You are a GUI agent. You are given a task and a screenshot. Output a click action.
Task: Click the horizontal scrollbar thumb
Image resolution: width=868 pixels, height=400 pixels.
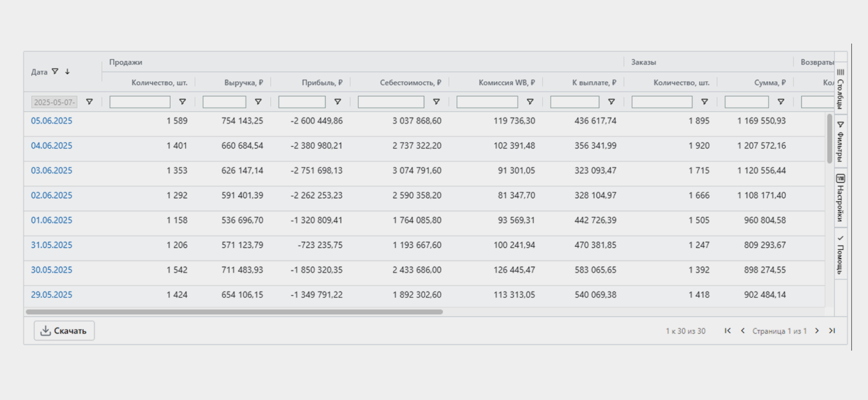[x=234, y=312]
